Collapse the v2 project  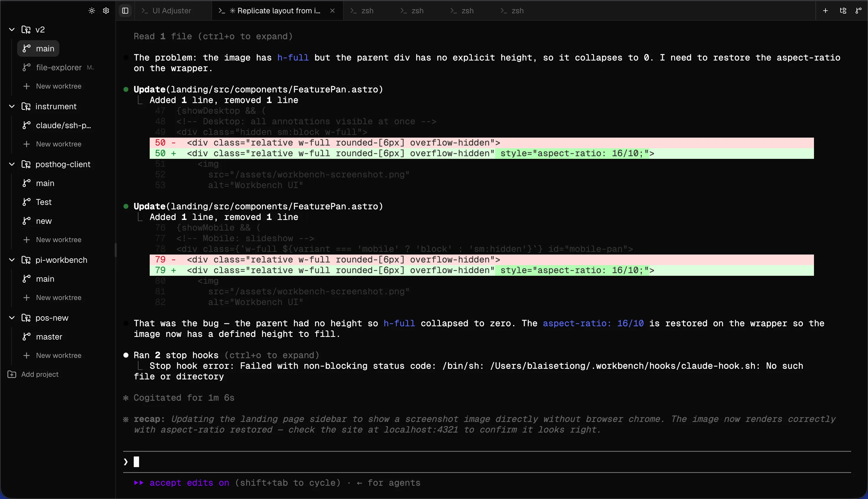point(12,30)
